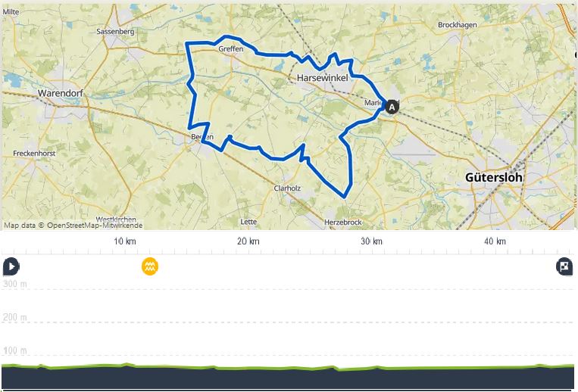This screenshot has height=392, width=578.
Task: Click the start play marker icon
Action: click(11, 266)
